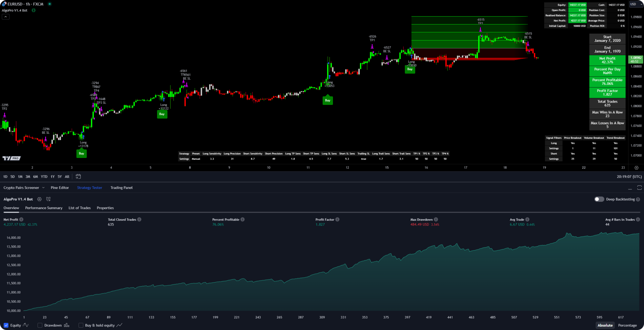Click the Deep Backtesting help icon
This screenshot has height=330, width=644.
pos(638,199)
